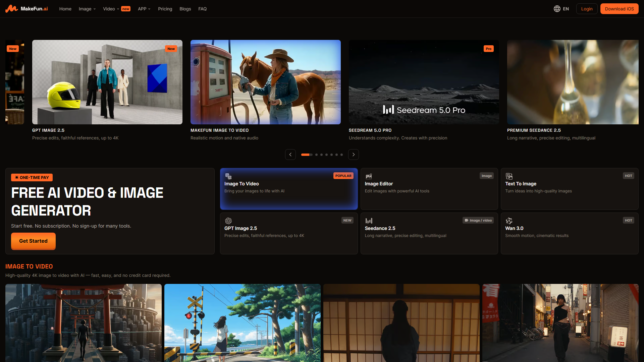
Task: Open the Tokyo alley woman thumbnail
Action: click(x=560, y=323)
